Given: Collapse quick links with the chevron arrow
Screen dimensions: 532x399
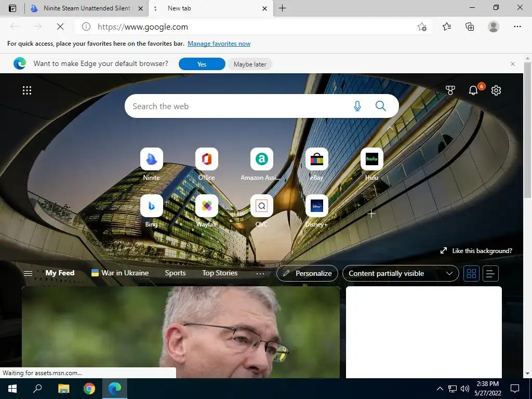Looking at the screenshot, I should [x=390, y=128].
